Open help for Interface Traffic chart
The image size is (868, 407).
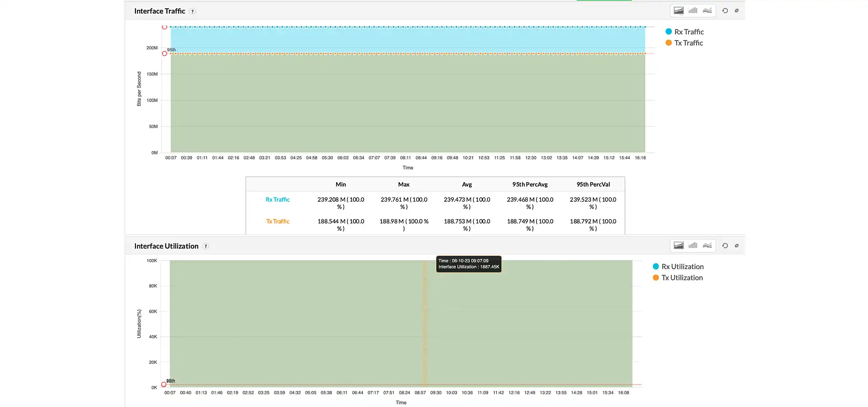click(x=192, y=11)
